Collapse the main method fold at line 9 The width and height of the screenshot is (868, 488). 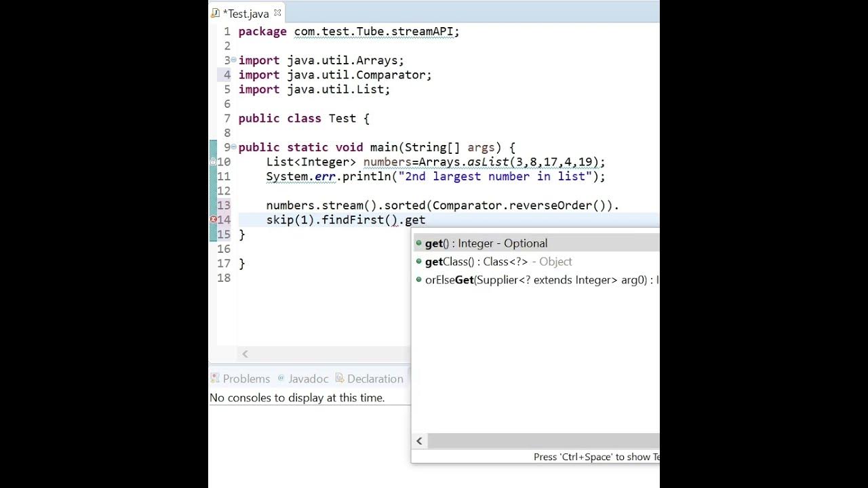(x=234, y=147)
